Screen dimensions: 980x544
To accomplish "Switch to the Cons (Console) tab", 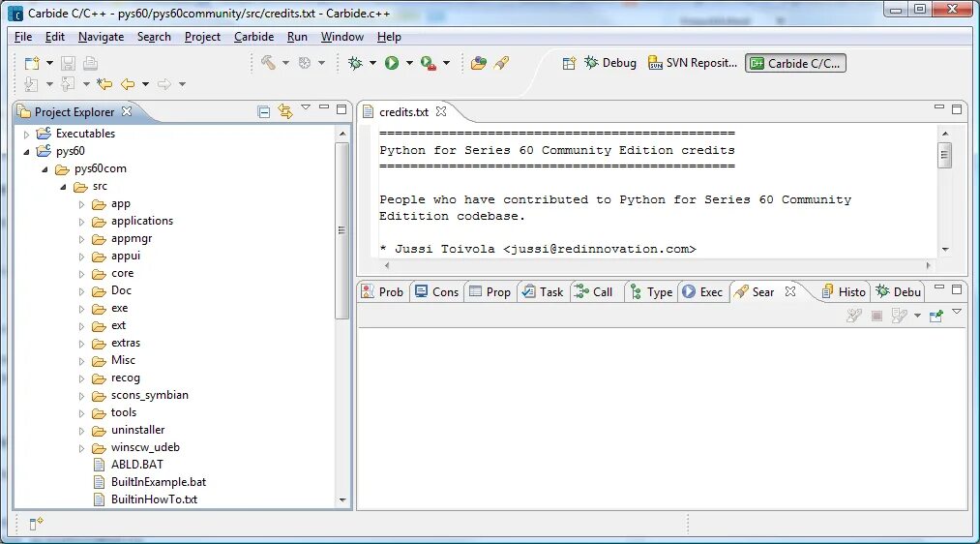I will coord(437,292).
